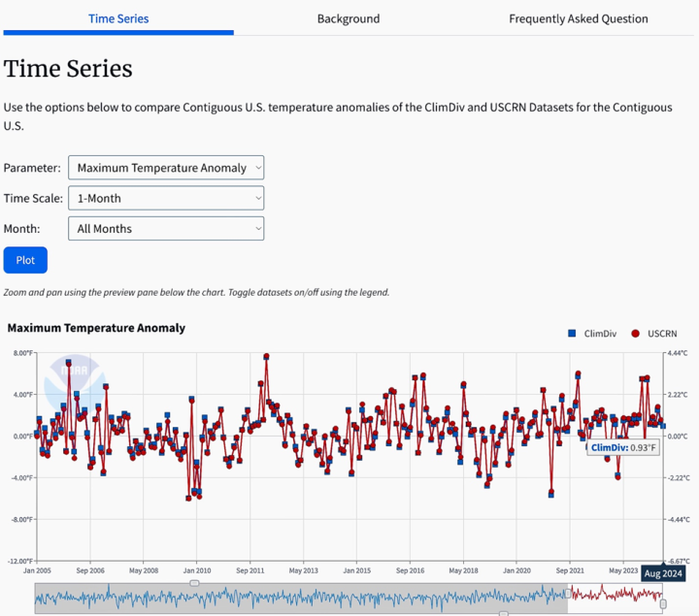This screenshot has width=699, height=616.
Task: Click the ClimDiv 0.93°F tooltip
Action: click(623, 447)
